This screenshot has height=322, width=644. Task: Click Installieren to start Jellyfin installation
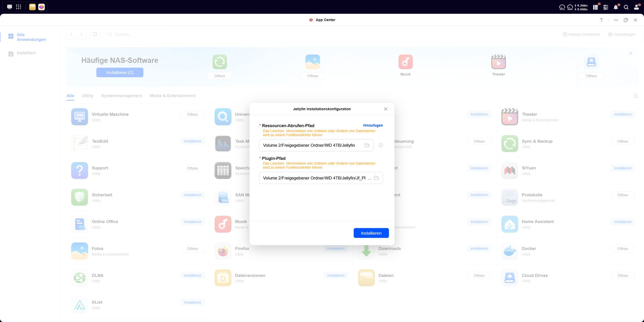(371, 233)
